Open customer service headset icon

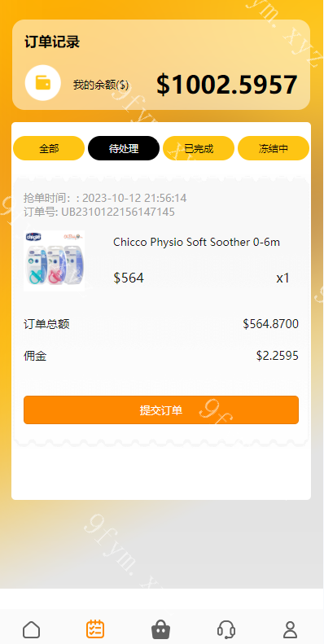(x=225, y=629)
